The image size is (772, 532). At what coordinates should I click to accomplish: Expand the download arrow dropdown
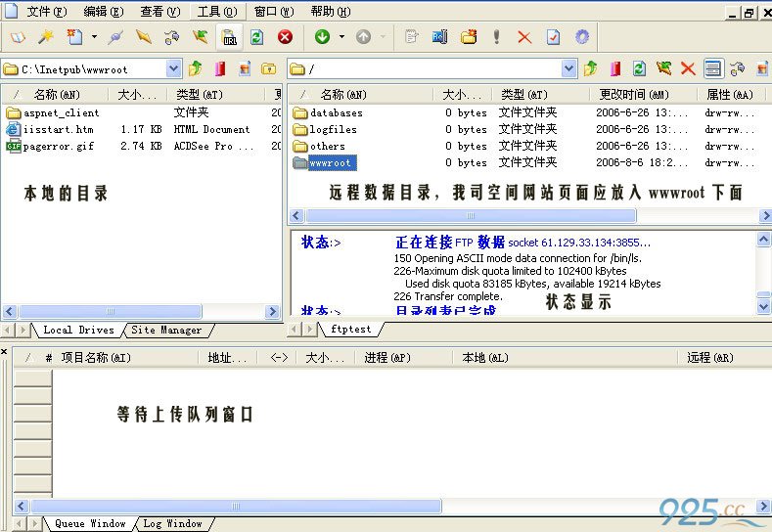[341, 37]
